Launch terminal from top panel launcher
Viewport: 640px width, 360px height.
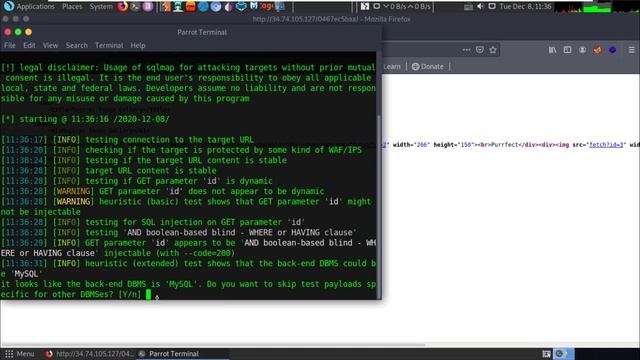(135, 6)
